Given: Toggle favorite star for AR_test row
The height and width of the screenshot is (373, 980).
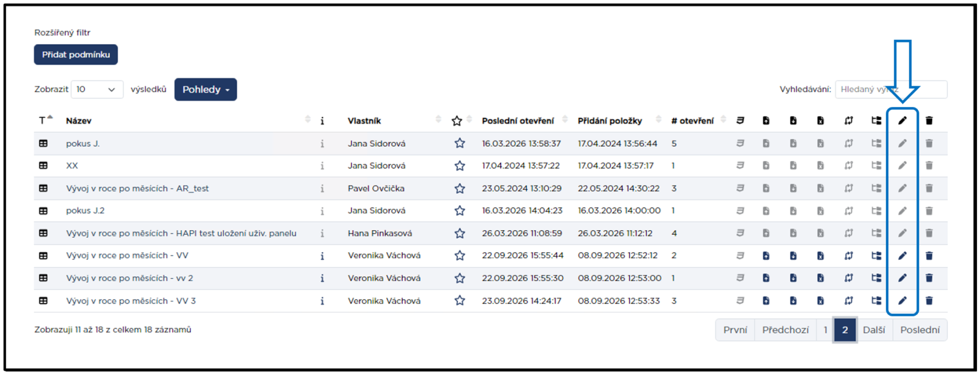Looking at the screenshot, I should click(460, 188).
